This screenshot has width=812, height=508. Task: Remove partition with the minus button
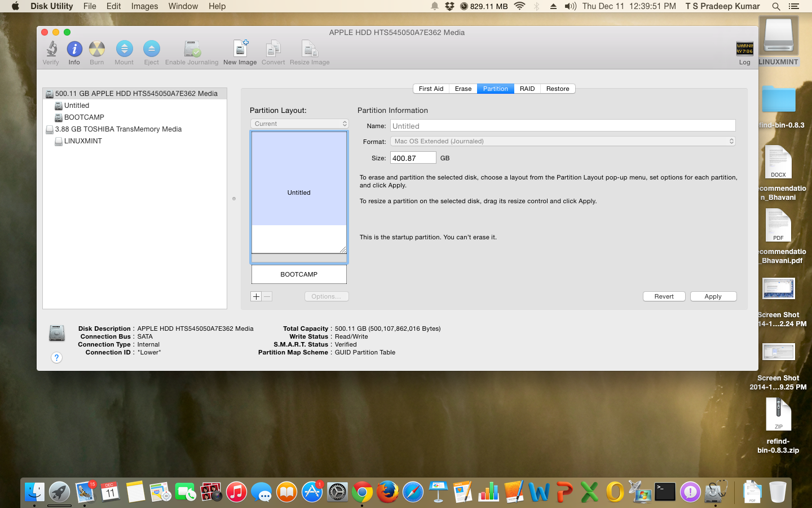coord(267,296)
